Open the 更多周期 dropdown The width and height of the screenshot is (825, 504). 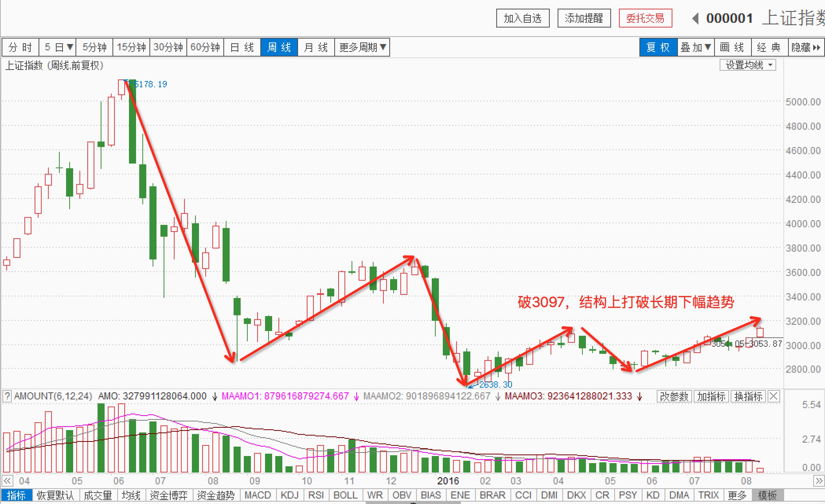click(362, 48)
